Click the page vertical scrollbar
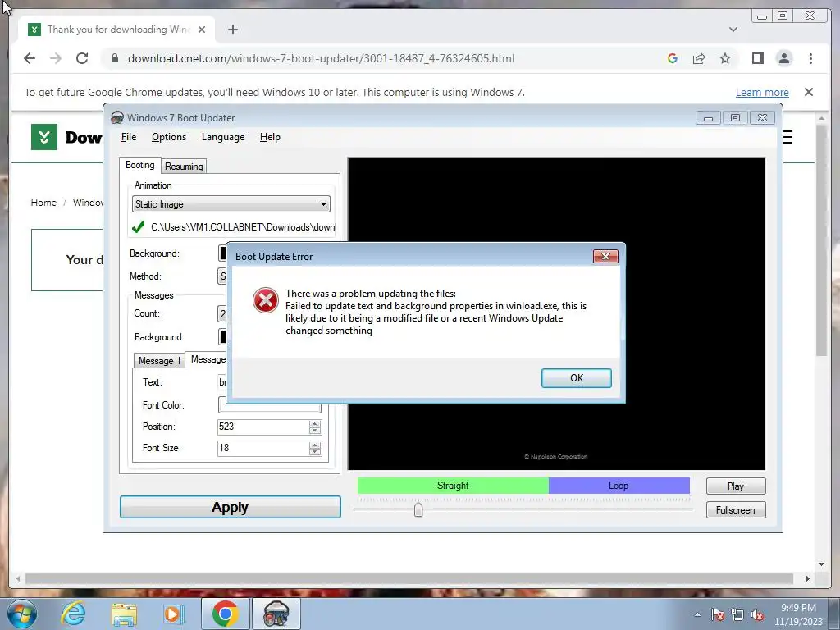The width and height of the screenshot is (840, 630). click(x=821, y=241)
